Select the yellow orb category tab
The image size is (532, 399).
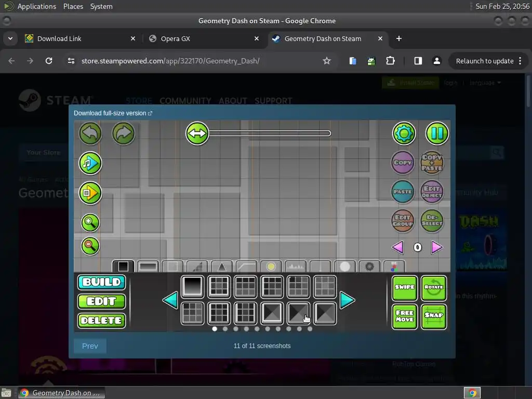[x=271, y=267]
